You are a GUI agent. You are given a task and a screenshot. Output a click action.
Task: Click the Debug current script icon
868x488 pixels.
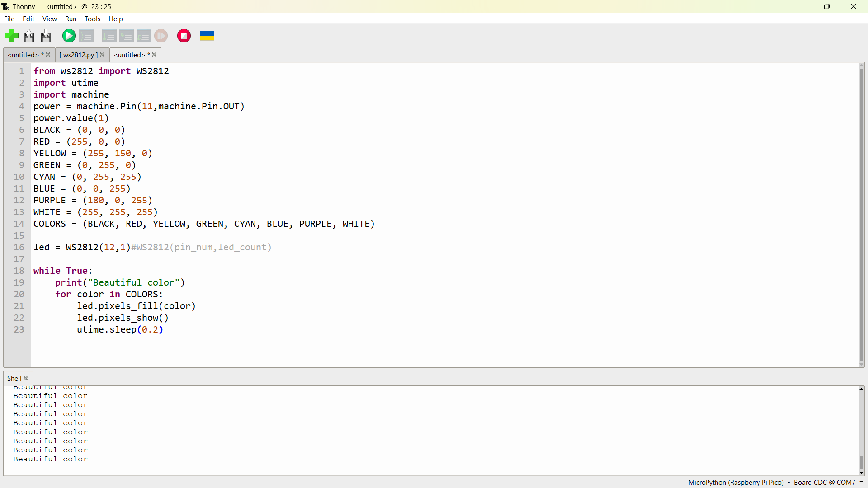[x=86, y=36]
